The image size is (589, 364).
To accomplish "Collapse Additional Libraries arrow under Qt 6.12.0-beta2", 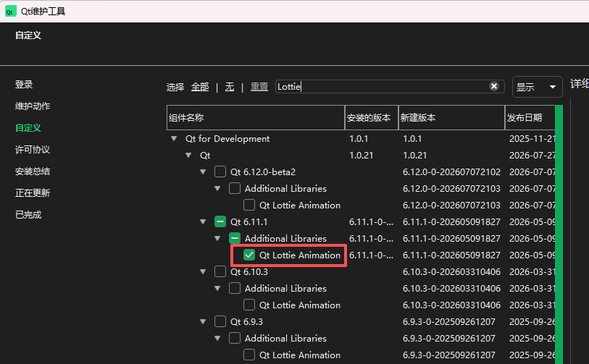I will click(217, 188).
